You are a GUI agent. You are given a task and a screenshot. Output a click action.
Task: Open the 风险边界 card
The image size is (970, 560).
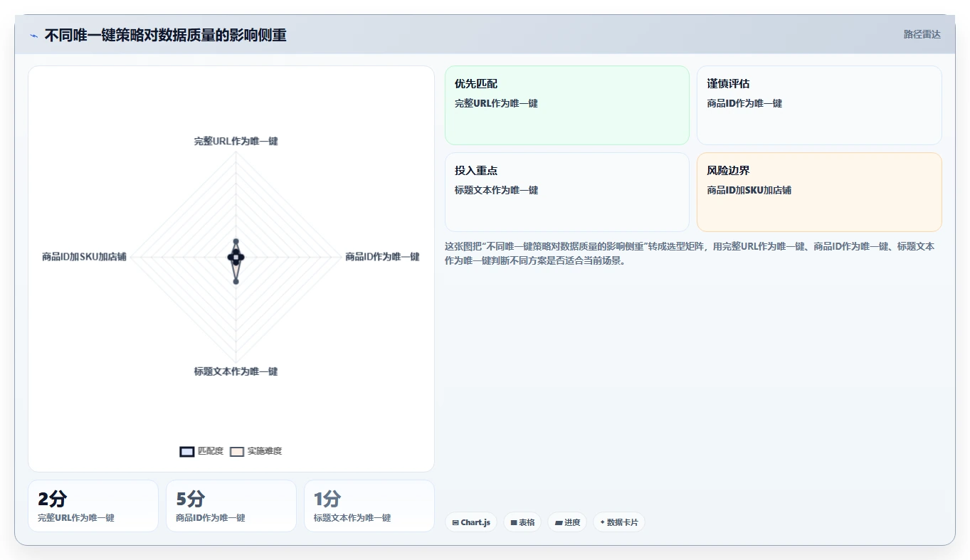pyautogui.click(x=819, y=192)
